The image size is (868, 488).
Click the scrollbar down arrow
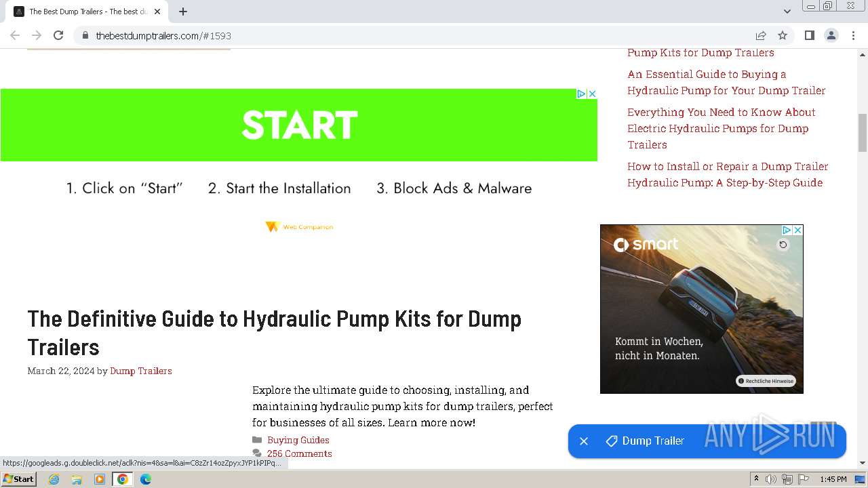tap(863, 463)
